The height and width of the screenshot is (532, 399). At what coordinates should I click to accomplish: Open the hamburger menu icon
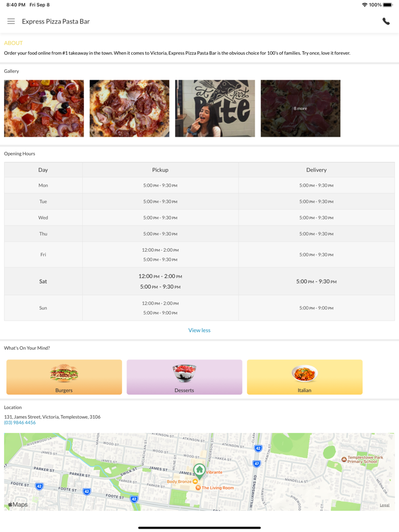coord(11,22)
